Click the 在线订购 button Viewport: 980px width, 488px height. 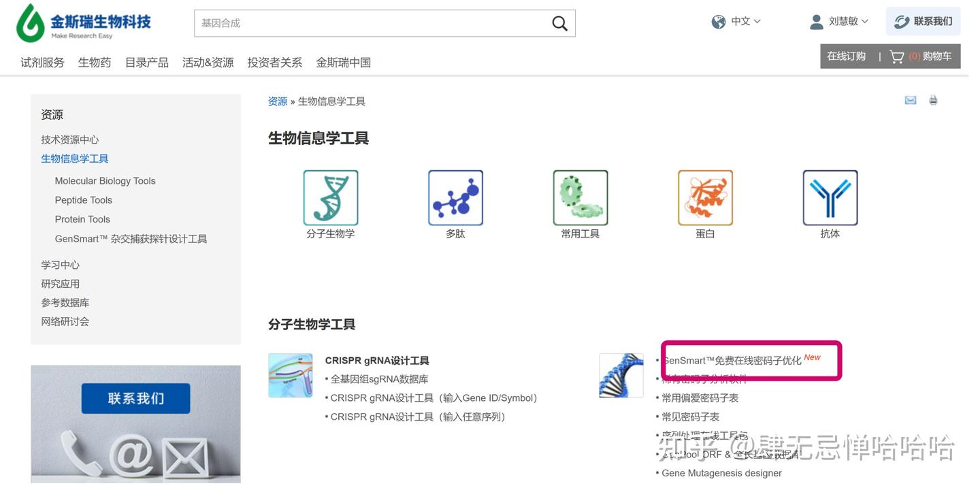[846, 56]
